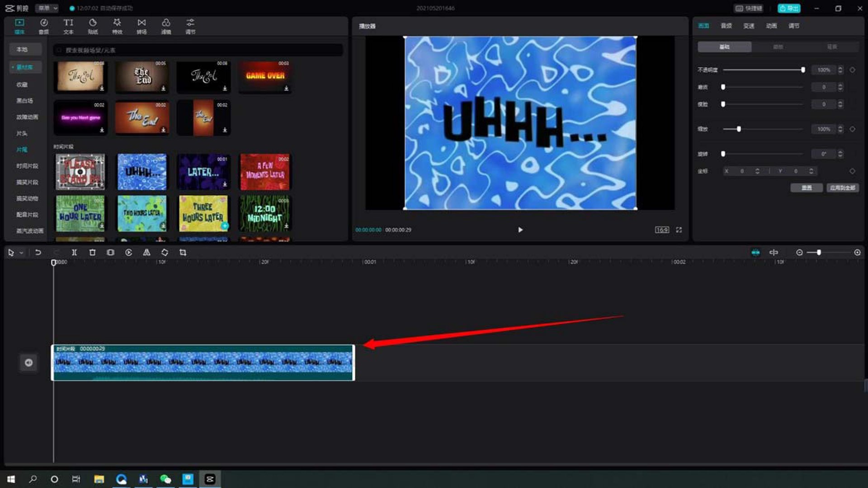The width and height of the screenshot is (868, 488).
Task: Click the Export (导出) button
Action: [789, 8]
